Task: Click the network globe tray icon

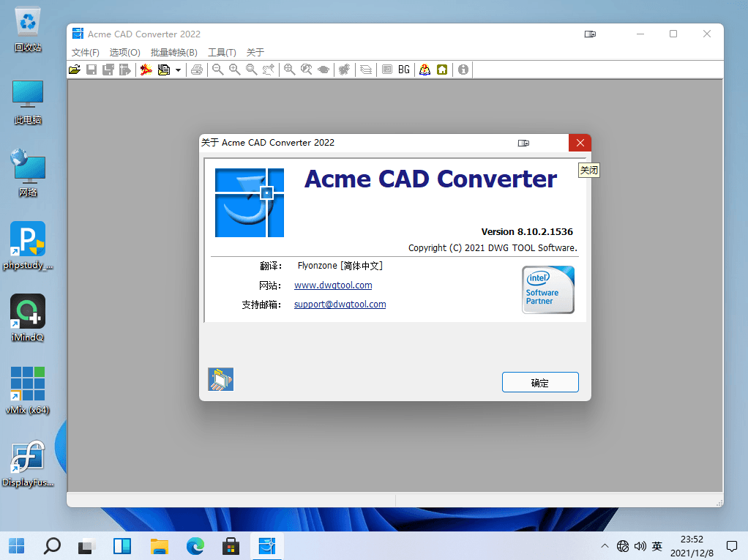Action: (623, 545)
